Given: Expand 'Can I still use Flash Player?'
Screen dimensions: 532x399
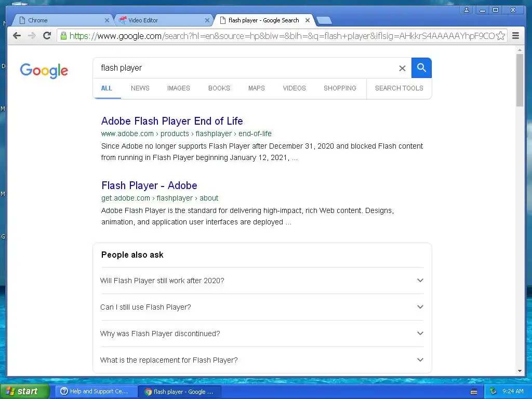Looking at the screenshot, I should click(262, 307).
